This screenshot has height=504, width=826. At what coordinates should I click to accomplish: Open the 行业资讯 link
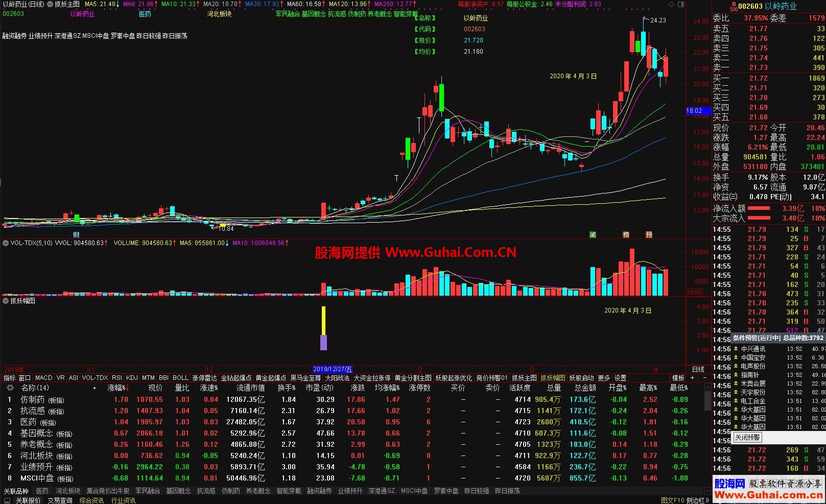click(123, 500)
